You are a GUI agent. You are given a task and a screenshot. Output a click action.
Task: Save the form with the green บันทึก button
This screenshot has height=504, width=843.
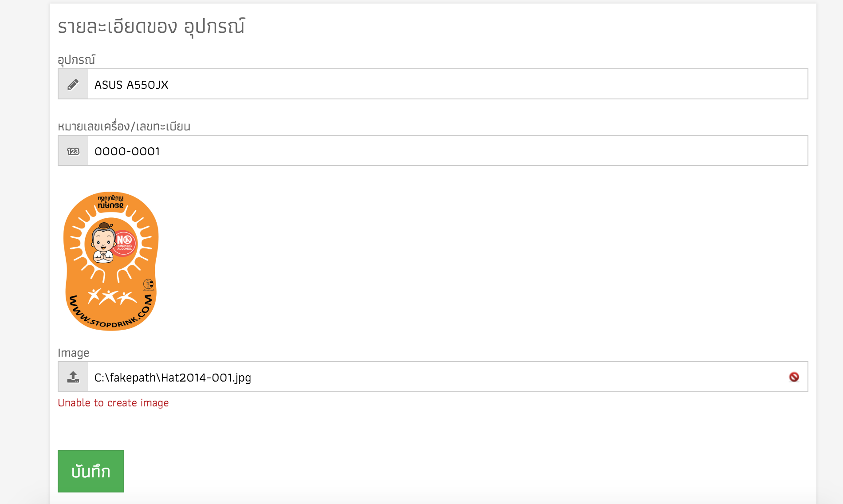pos(91,471)
